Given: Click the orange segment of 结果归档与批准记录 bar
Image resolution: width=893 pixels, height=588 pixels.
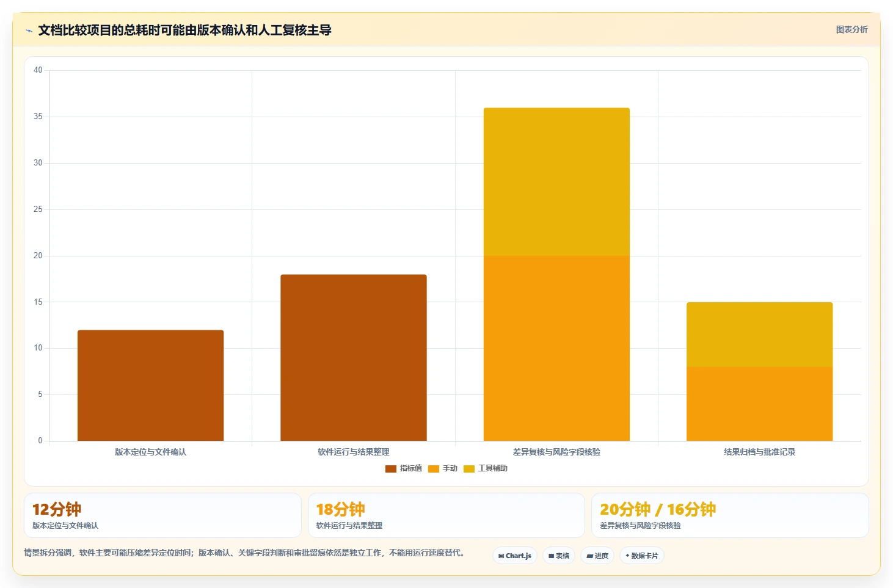Looking at the screenshot, I should 759,404.
